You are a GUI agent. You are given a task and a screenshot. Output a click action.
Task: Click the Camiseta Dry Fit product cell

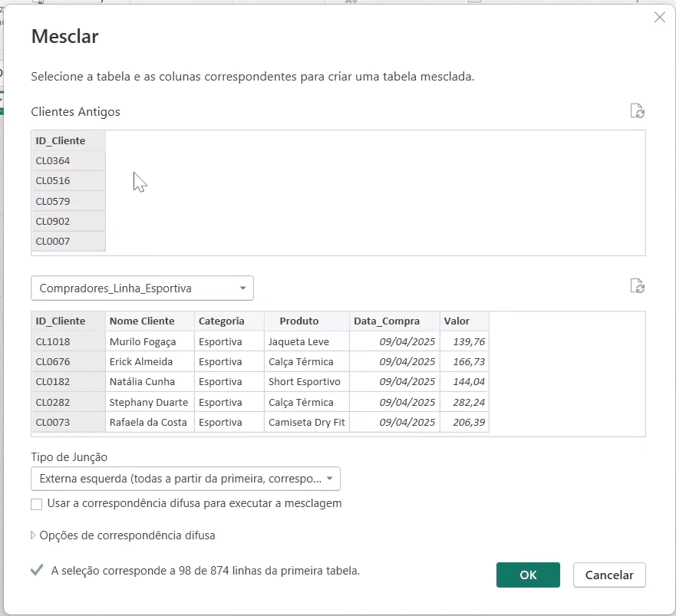tap(306, 422)
